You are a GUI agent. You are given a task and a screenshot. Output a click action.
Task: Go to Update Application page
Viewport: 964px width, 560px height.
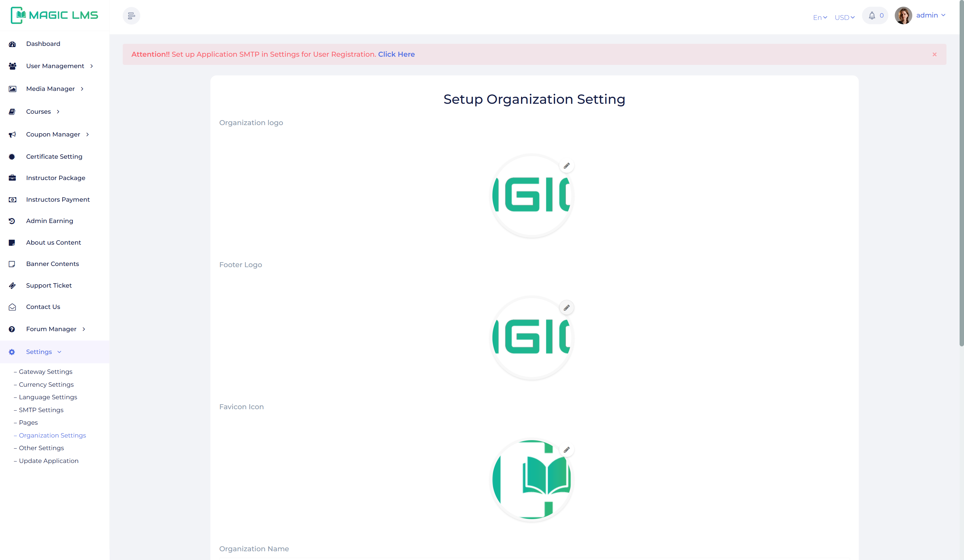coord(49,461)
